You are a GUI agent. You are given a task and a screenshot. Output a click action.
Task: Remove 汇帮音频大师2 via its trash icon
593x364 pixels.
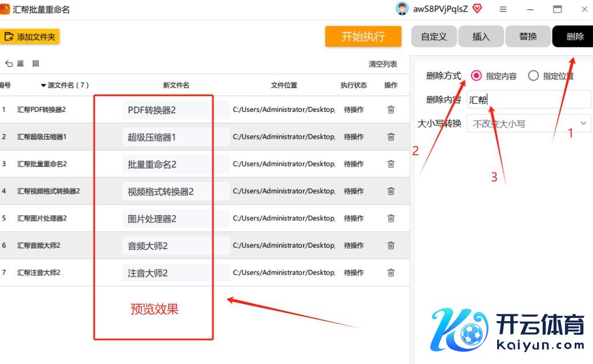(x=391, y=245)
